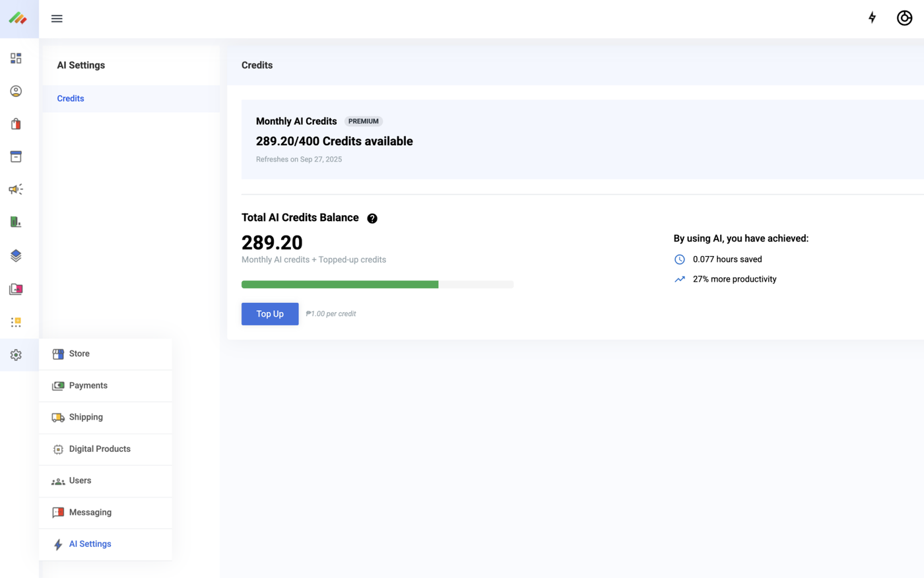The width and height of the screenshot is (924, 578).
Task: Open the bar chart reports icon in sidebar
Action: pyautogui.click(x=16, y=222)
